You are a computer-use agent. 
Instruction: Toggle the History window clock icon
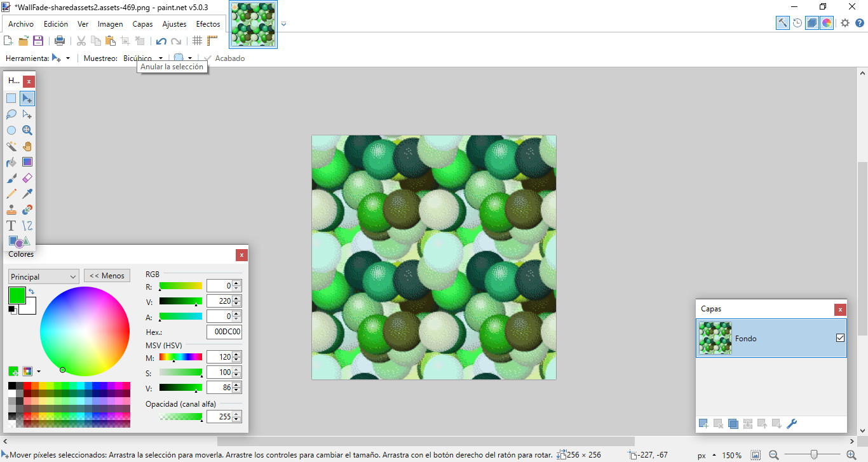797,23
